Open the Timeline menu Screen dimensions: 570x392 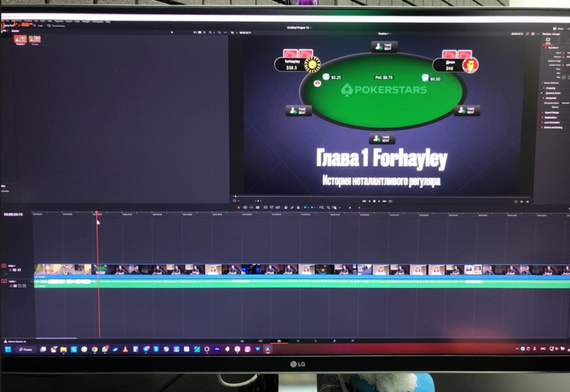(x=28, y=21)
